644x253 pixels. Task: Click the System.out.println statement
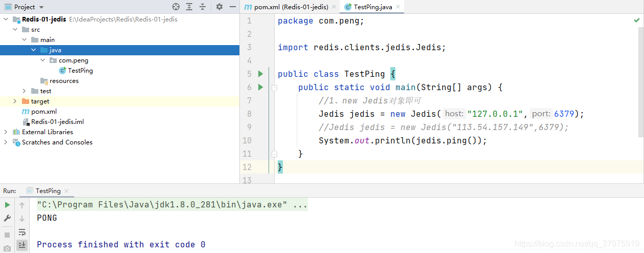[x=403, y=140]
